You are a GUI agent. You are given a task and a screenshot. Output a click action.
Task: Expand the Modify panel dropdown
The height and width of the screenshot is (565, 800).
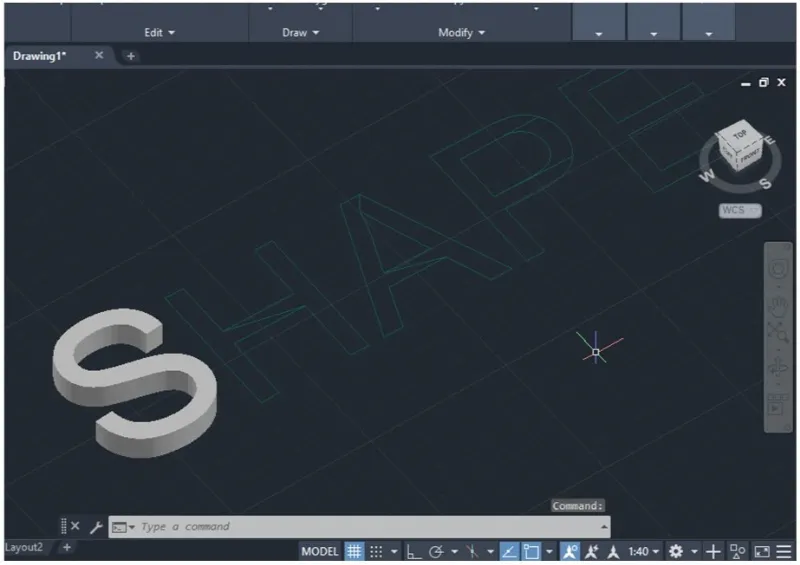[461, 33]
